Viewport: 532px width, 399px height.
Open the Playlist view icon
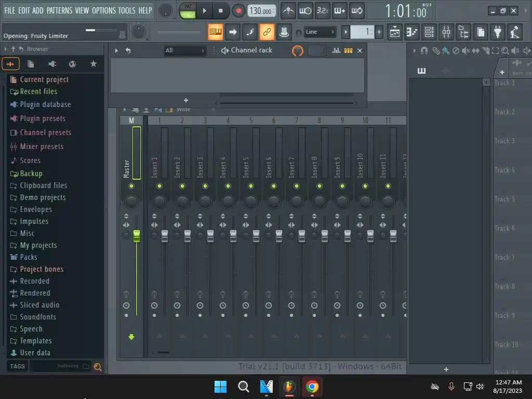coord(395,32)
